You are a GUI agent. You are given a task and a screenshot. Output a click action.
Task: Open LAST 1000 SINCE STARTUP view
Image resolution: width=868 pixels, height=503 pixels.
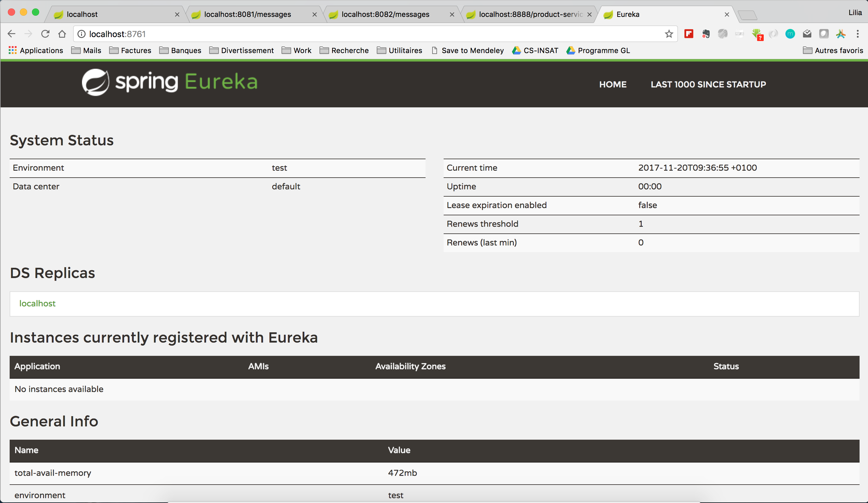pos(708,84)
